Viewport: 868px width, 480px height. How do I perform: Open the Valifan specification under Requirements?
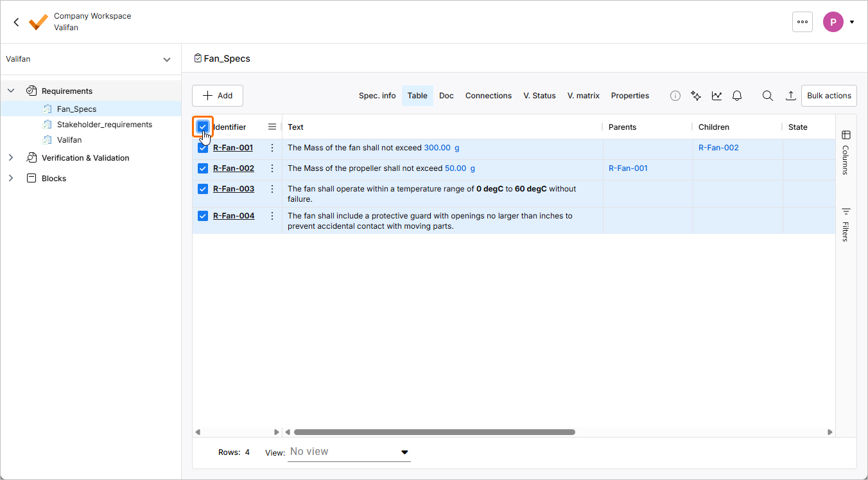point(69,140)
